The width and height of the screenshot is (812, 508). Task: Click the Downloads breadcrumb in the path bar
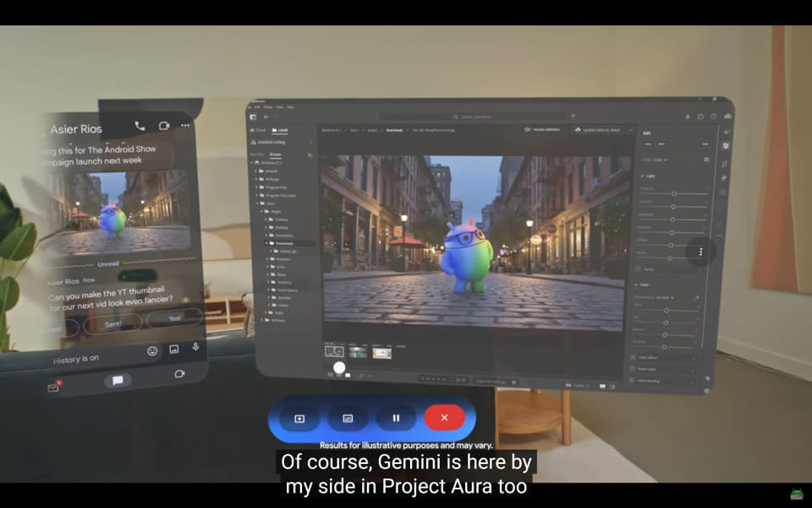(395, 130)
